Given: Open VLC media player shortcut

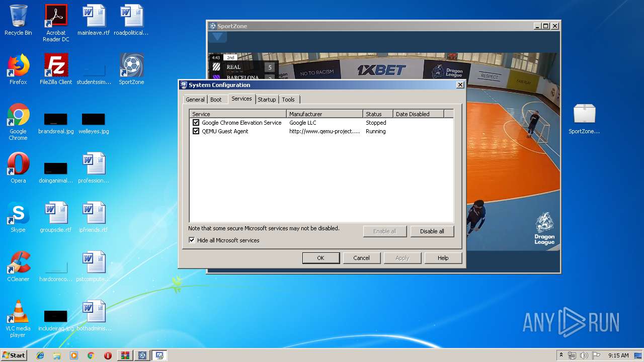Looking at the screenshot, I should click(18, 319).
